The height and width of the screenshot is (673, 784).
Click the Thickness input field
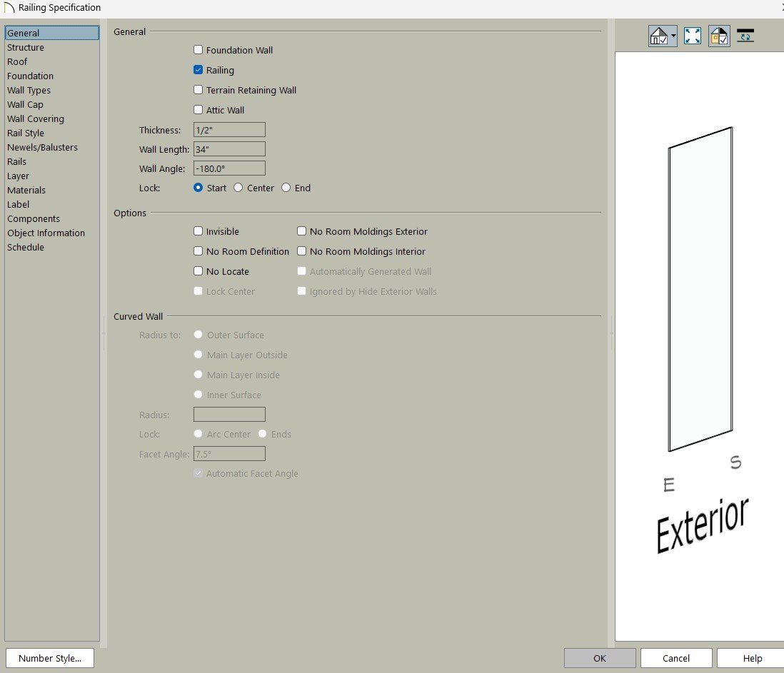click(x=229, y=130)
